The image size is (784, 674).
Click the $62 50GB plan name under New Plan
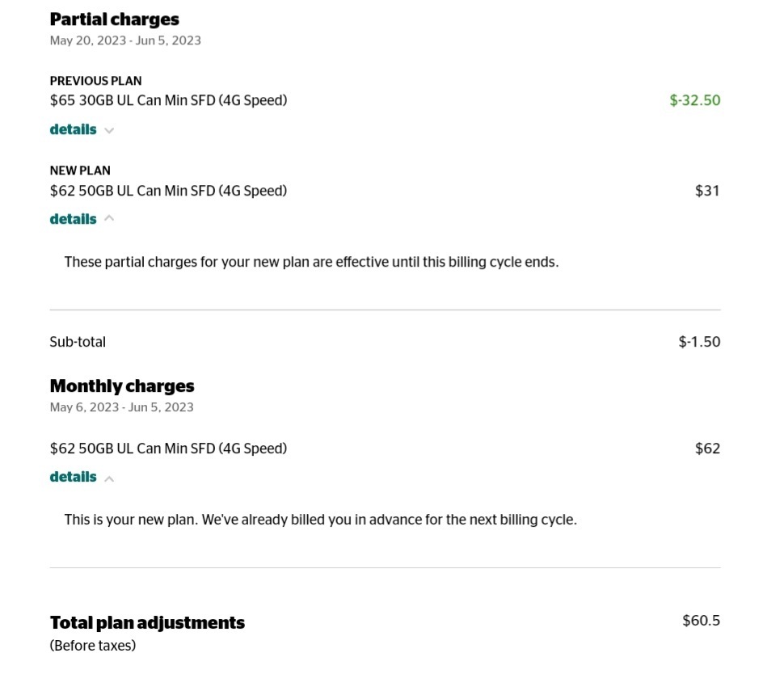coord(168,191)
